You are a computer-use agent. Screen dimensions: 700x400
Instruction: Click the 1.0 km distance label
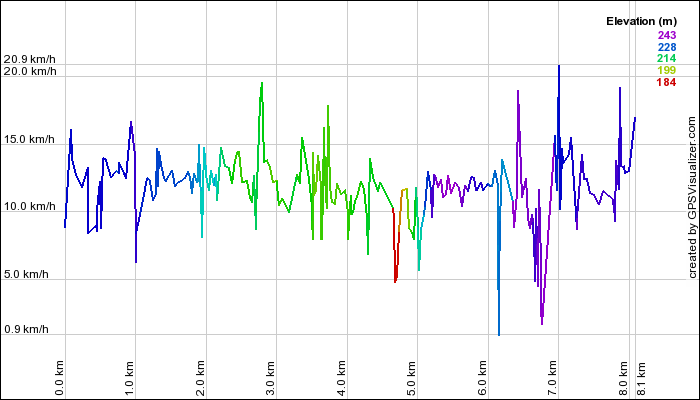click(129, 378)
